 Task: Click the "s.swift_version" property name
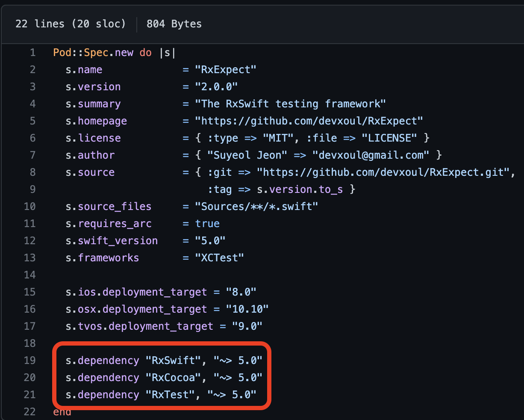(x=112, y=241)
